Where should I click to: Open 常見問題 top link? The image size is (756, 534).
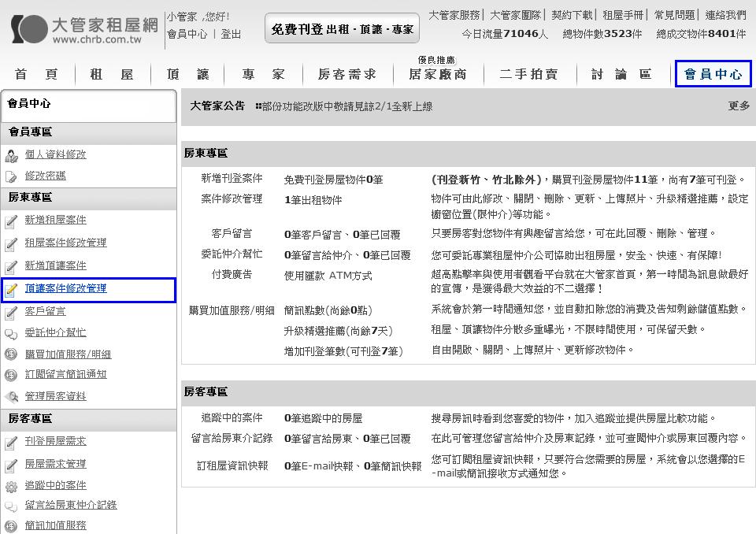click(x=674, y=16)
